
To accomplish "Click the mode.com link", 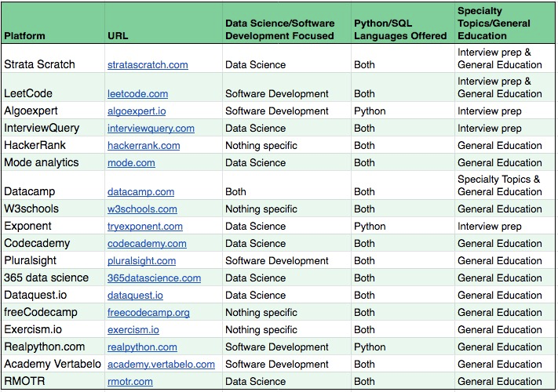I will point(131,163).
